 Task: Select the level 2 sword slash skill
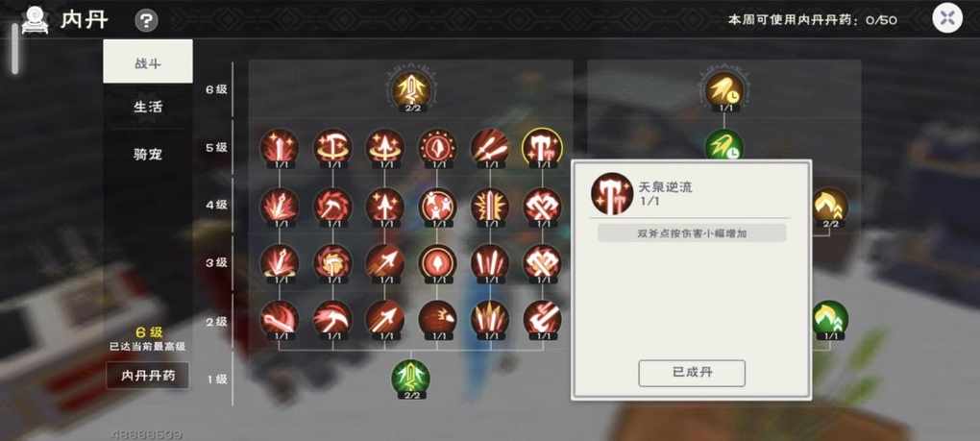click(280, 319)
